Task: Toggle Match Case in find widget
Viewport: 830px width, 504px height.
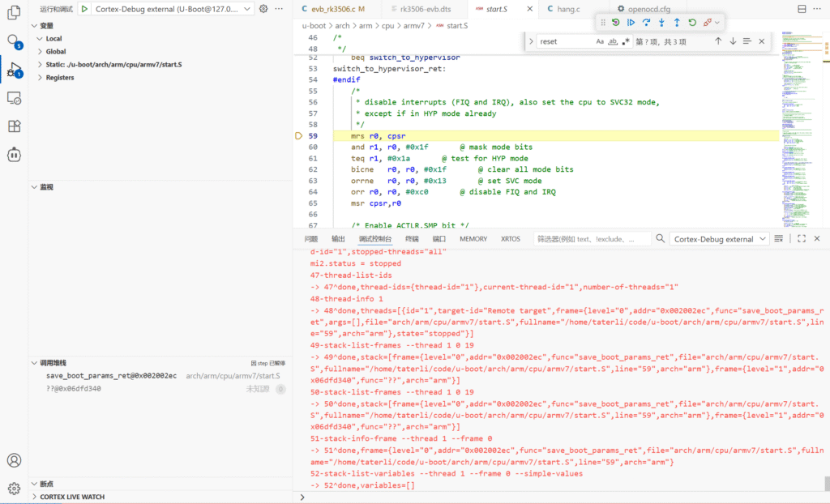Action: click(x=600, y=41)
